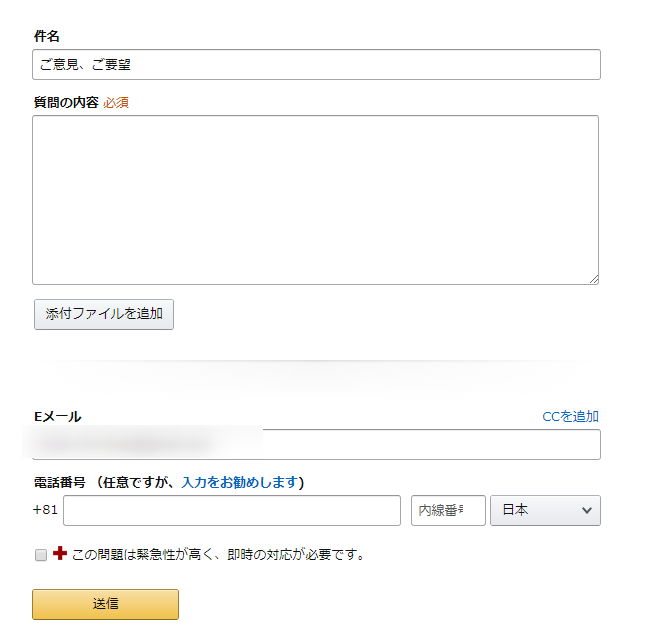
Task: Click the phone number input field
Action: (x=232, y=510)
